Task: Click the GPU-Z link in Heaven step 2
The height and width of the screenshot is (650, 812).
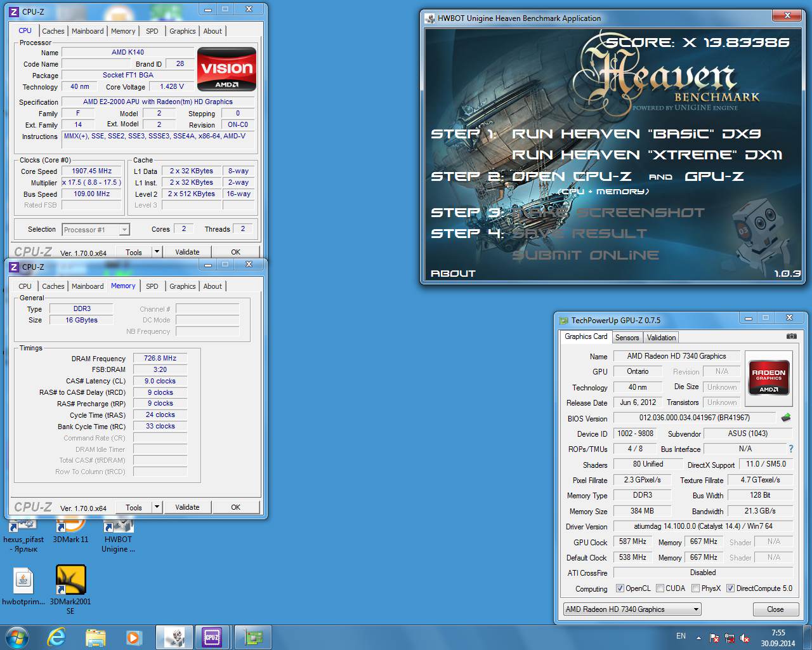Action: (714, 176)
